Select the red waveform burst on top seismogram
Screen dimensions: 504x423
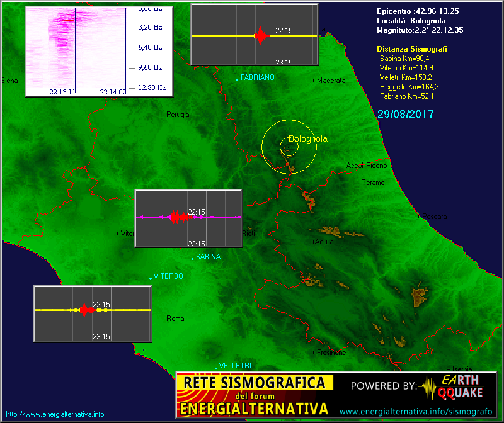tap(260, 35)
